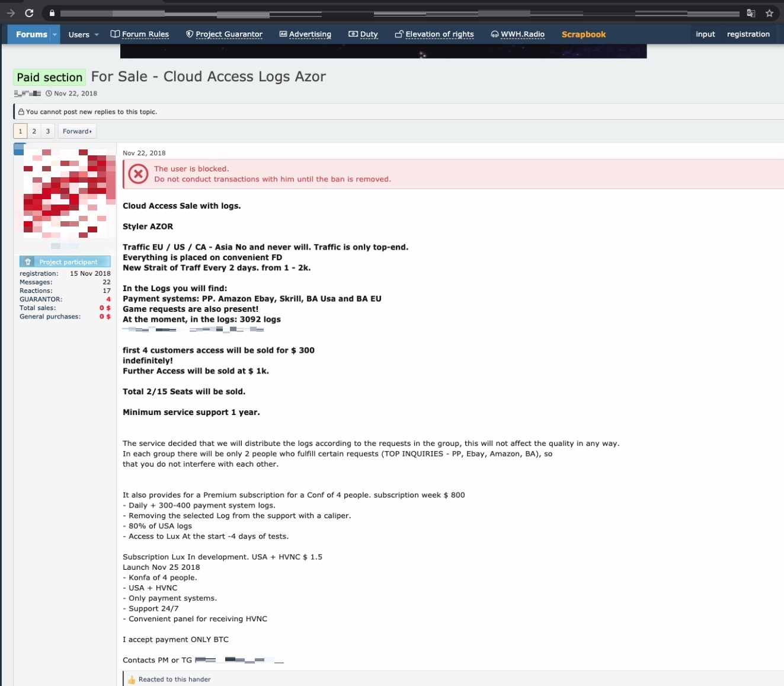Image resolution: width=784 pixels, height=686 pixels.
Task: Click the Forward pagination button
Action: click(77, 131)
